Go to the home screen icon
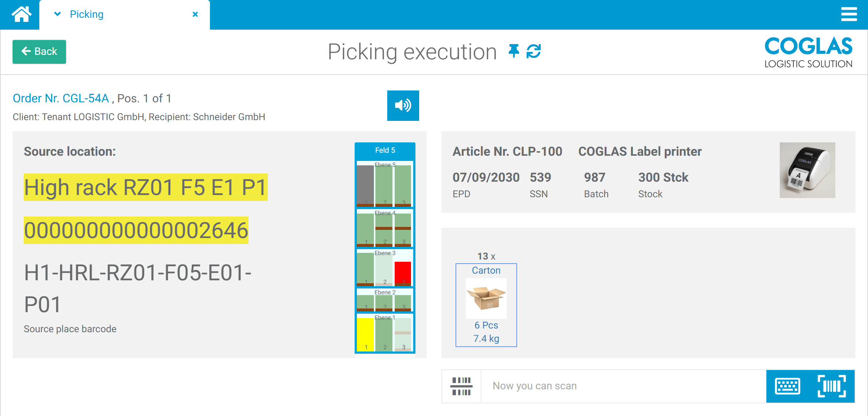 tap(21, 14)
